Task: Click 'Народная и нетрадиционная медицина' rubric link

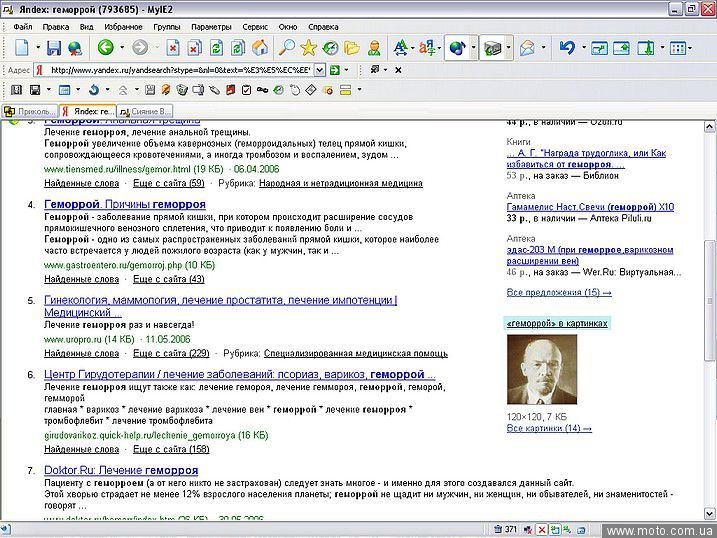Action: (341, 183)
